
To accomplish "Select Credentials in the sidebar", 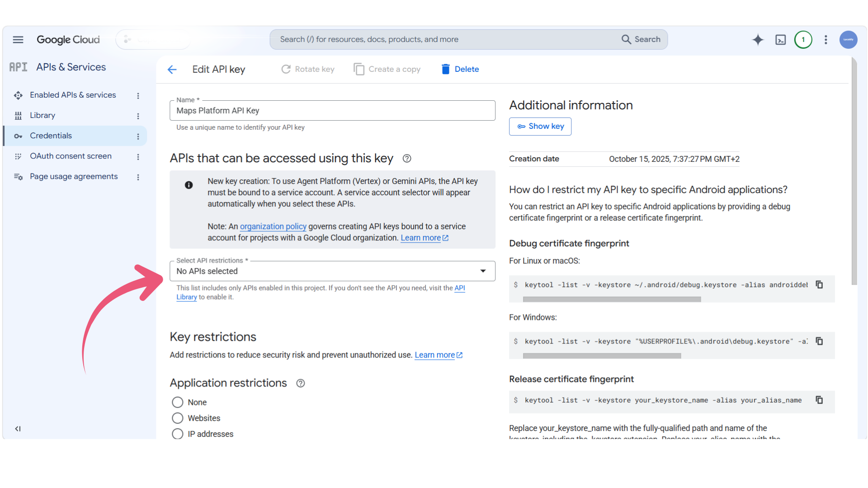I will coord(75,136).
